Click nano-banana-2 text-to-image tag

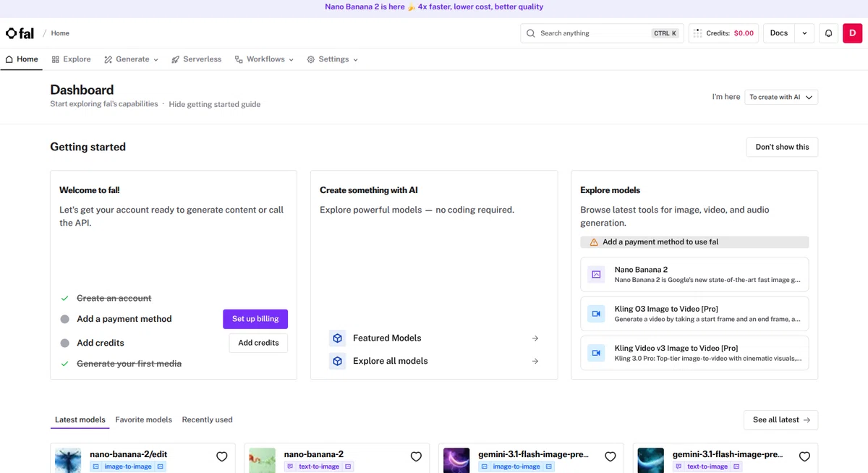(x=319, y=466)
